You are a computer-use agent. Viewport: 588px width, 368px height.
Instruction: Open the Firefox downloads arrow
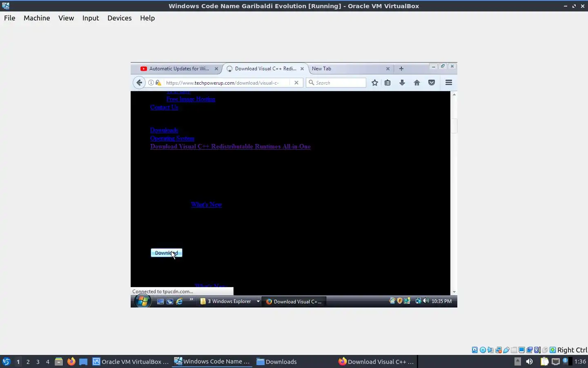click(x=402, y=83)
